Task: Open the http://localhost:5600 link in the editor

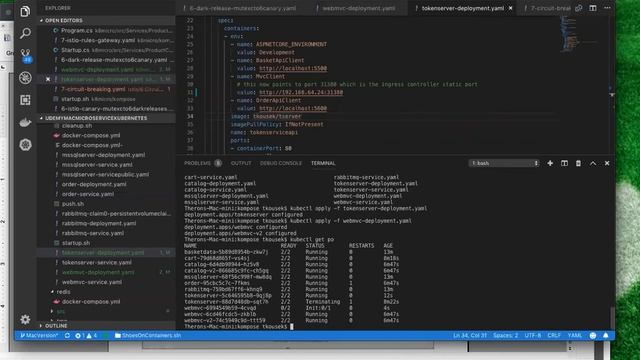Action: [293, 109]
